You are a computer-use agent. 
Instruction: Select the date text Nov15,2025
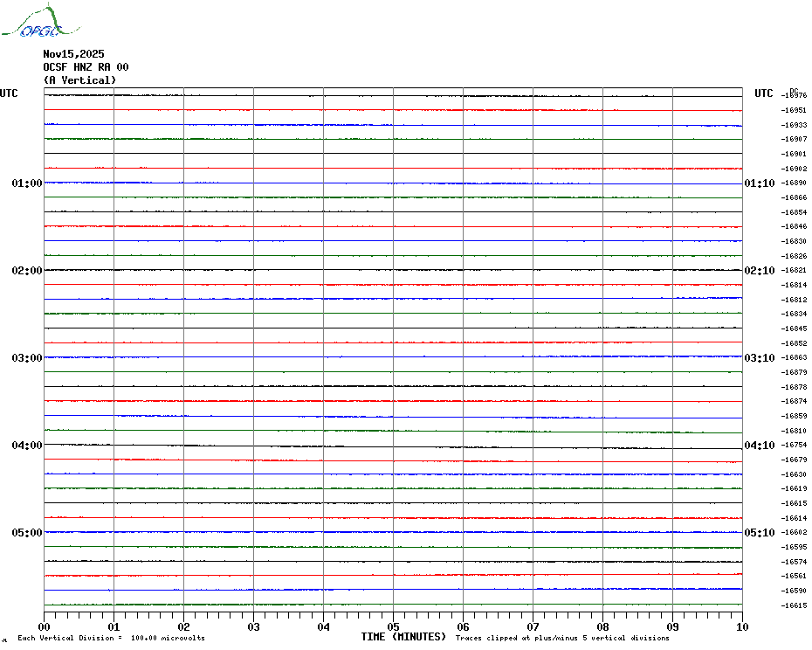[x=73, y=54]
